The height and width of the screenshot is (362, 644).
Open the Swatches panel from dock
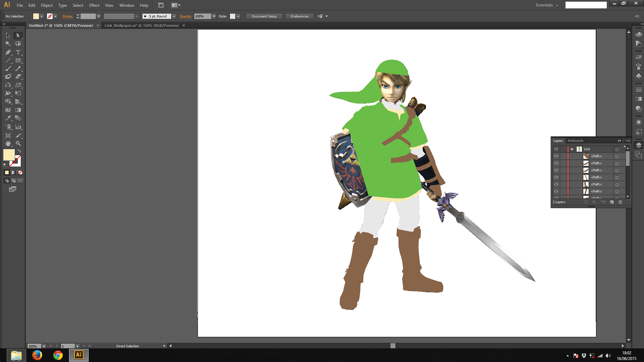click(x=639, y=57)
